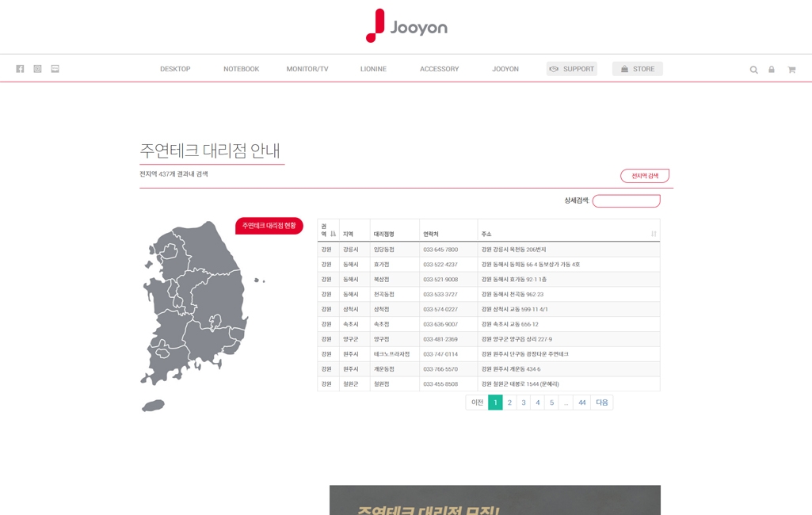The image size is (812, 515).
Task: Click the 주연테크 대리점 안내 heading
Action: tap(210, 151)
